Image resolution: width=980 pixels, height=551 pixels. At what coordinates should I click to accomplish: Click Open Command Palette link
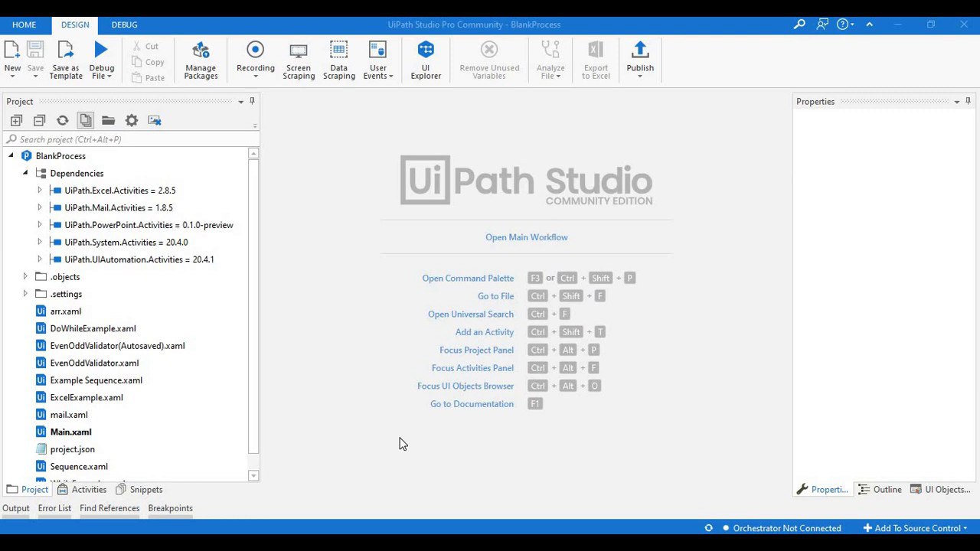(468, 279)
